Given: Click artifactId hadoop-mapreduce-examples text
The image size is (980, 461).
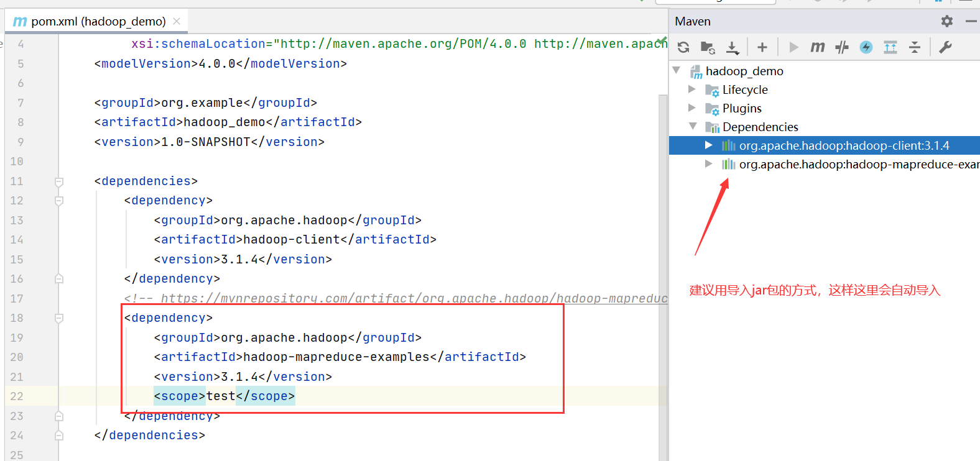Looking at the screenshot, I should pyautogui.click(x=336, y=357).
